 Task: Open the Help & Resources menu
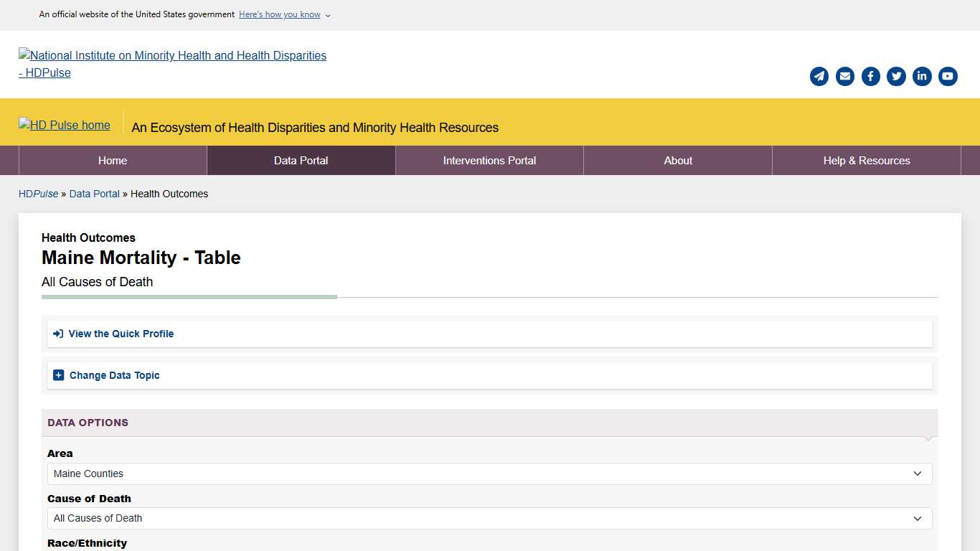click(x=866, y=160)
